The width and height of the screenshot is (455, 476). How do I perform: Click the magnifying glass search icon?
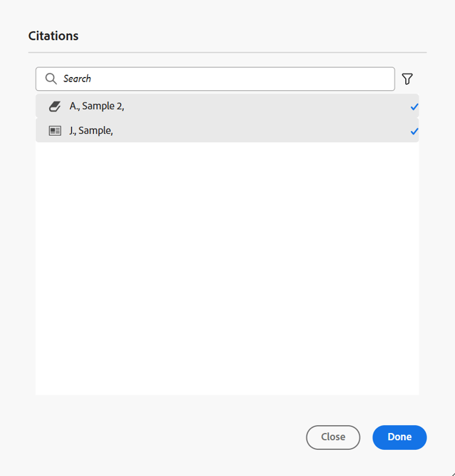click(51, 79)
